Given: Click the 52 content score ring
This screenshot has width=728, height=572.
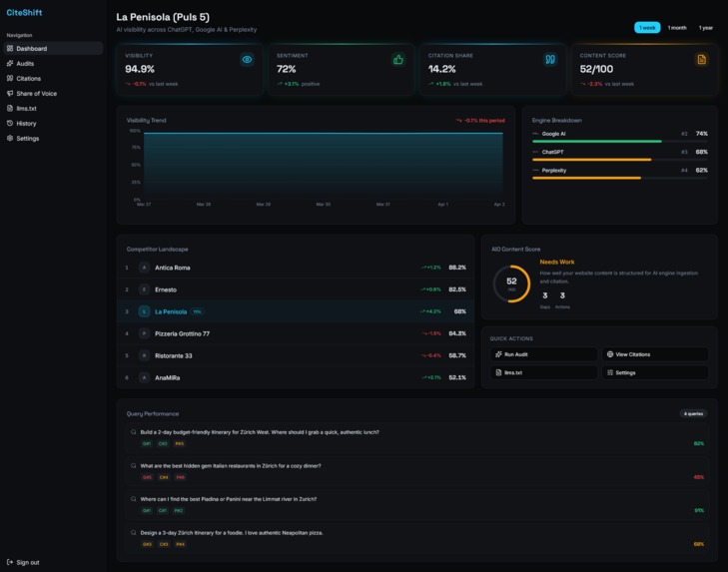Looking at the screenshot, I should pos(511,284).
